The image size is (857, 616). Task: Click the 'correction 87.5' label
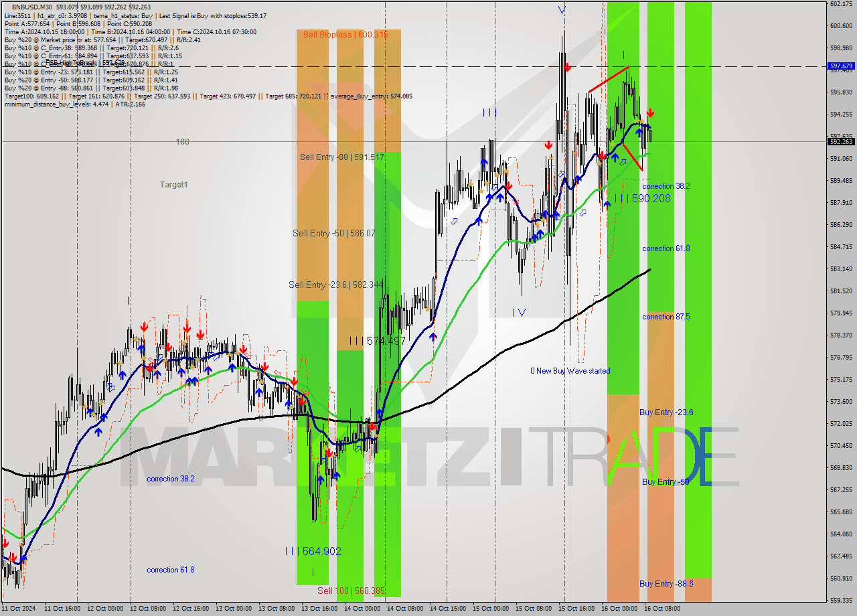(666, 317)
